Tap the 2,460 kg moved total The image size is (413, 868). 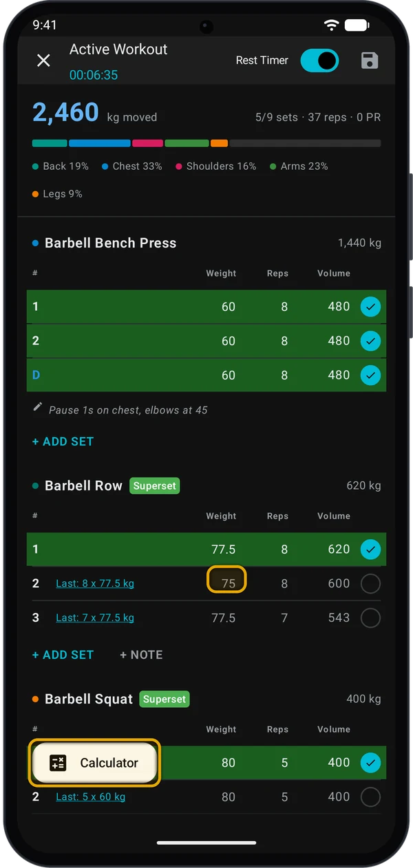[95, 113]
